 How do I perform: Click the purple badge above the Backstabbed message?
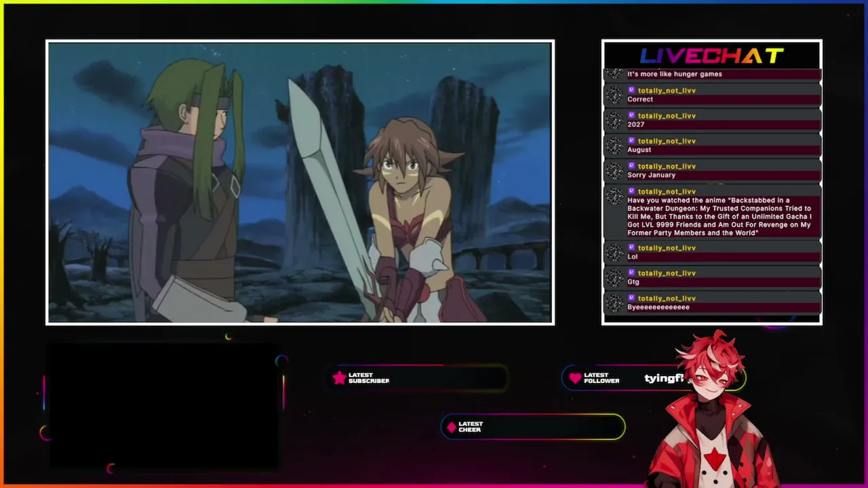coord(631,191)
